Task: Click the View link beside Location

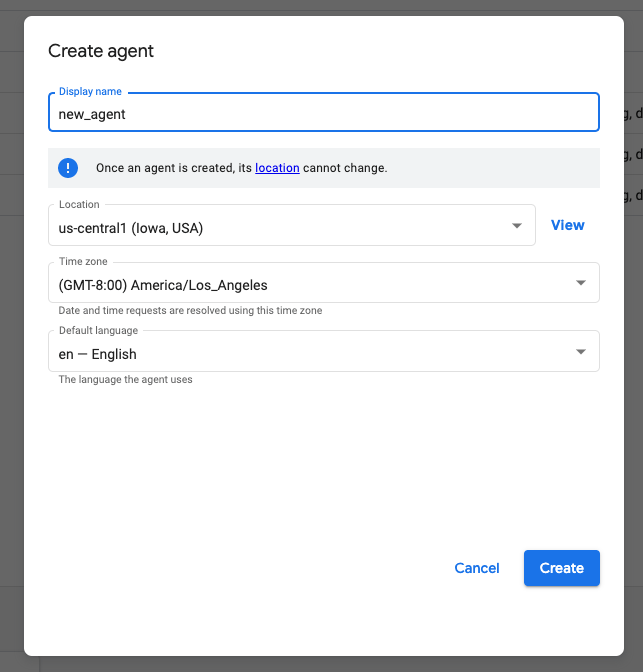Action: click(x=568, y=225)
